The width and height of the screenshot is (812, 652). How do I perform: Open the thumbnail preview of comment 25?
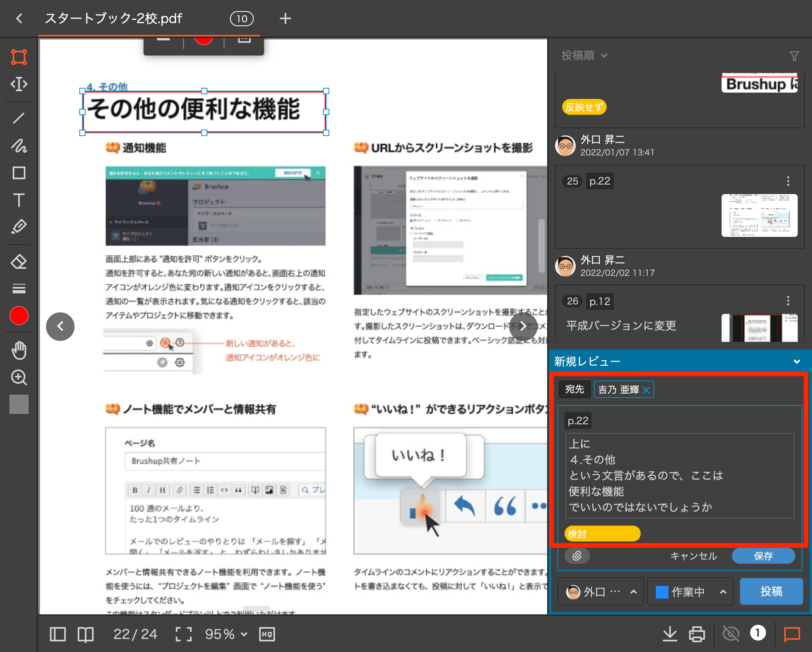point(759,216)
